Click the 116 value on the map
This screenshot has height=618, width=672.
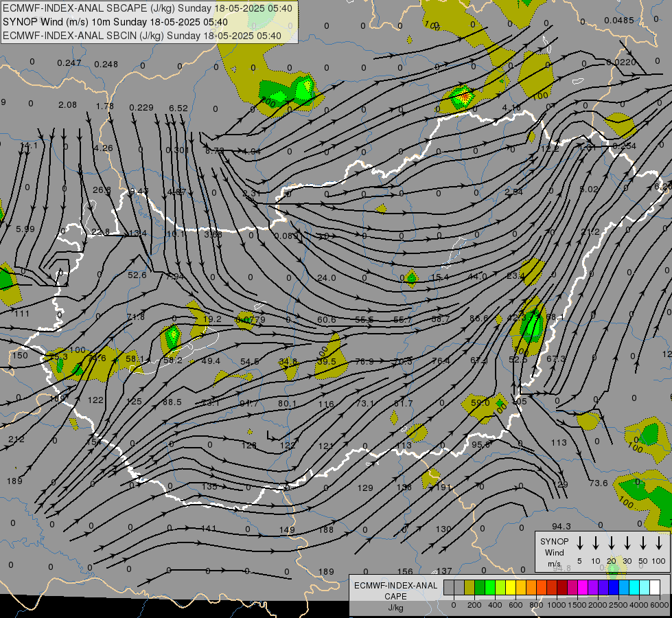(x=326, y=404)
